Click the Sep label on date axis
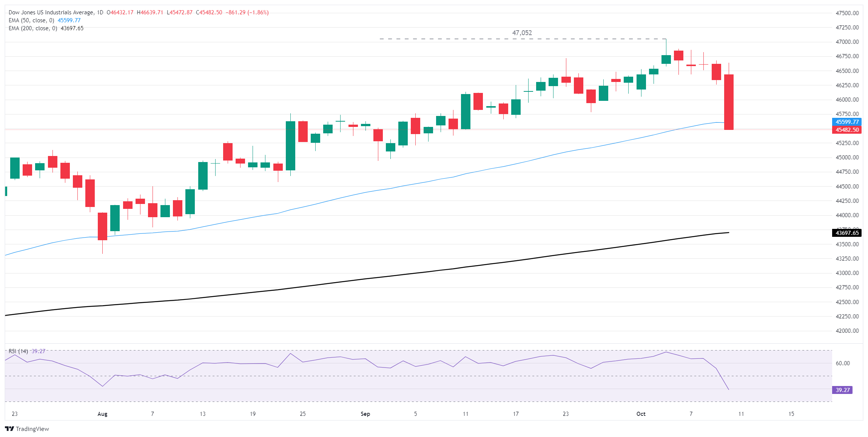This screenshot has width=868, height=437. 365,414
